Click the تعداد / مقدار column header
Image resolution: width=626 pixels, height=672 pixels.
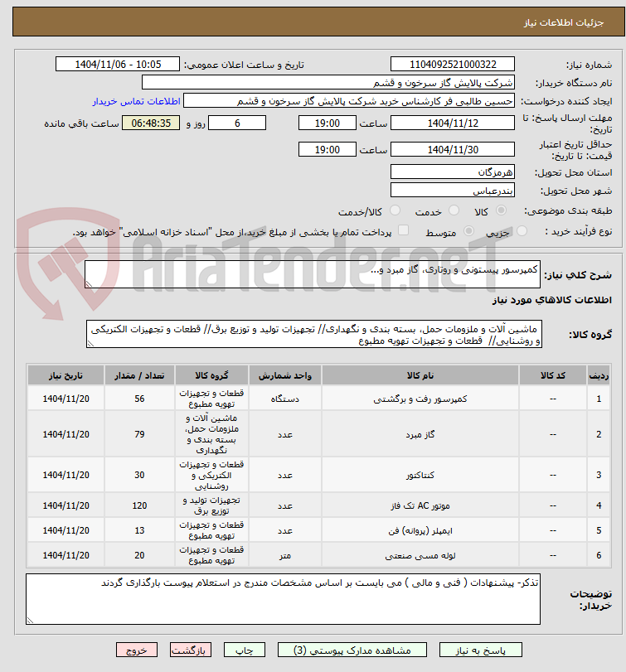pos(139,375)
